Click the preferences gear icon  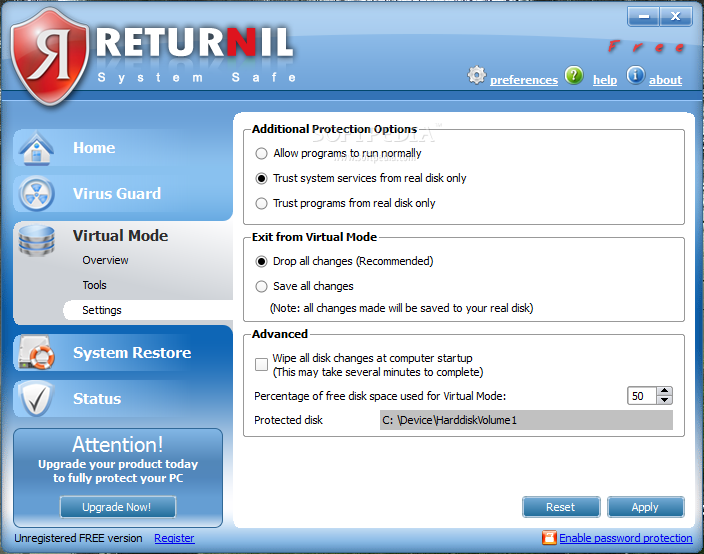(x=476, y=75)
